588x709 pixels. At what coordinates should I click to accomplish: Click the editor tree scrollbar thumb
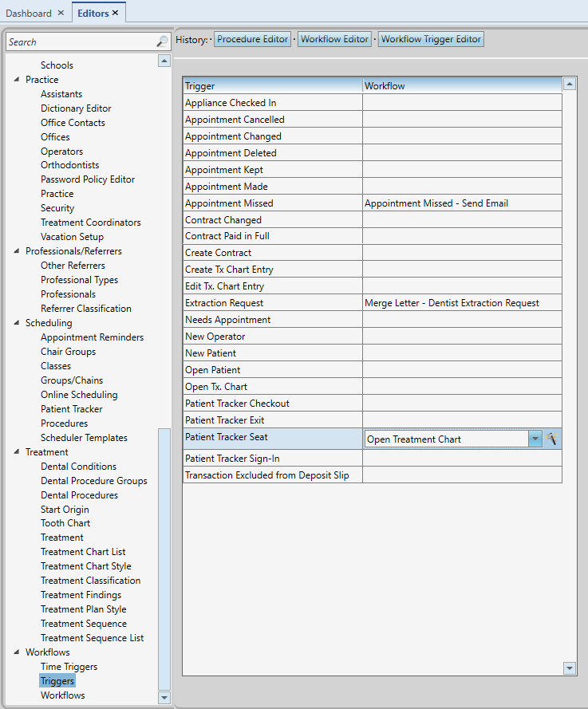164,559
